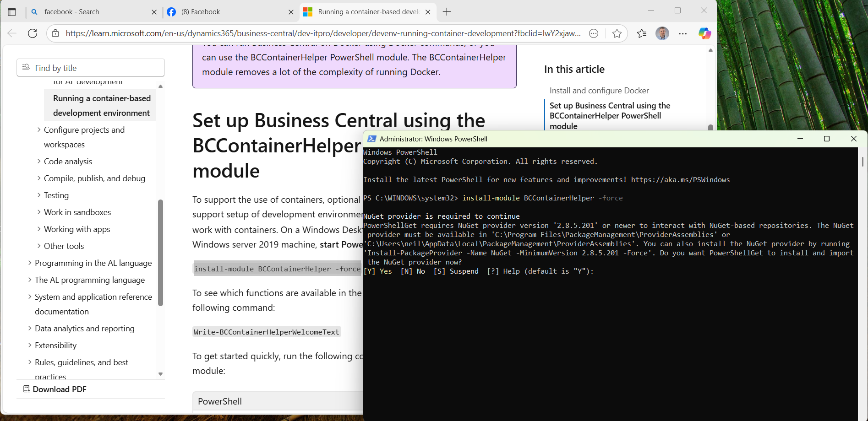868x421 pixels.
Task: Navigate back to previous page
Action: tap(11, 33)
